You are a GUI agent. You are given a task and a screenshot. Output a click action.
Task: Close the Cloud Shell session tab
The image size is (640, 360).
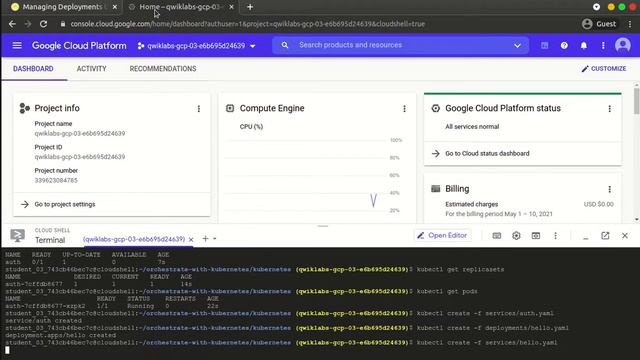click(191, 240)
